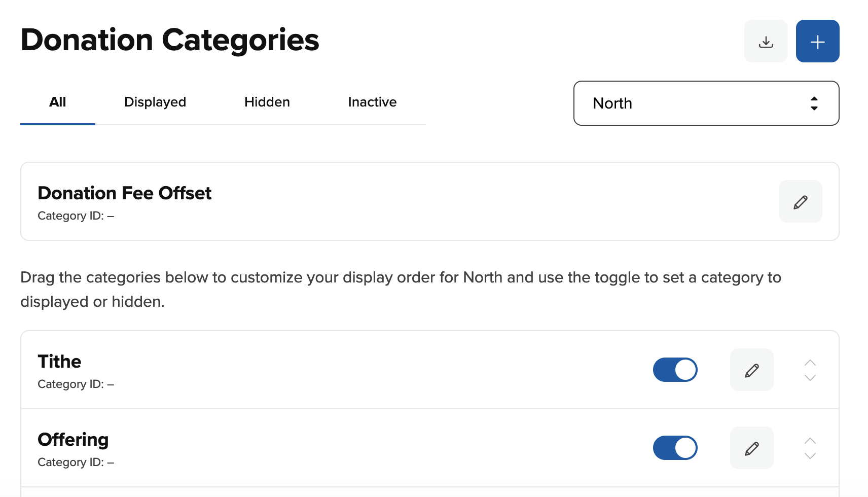
Task: Select the Offering category row title
Action: click(74, 440)
